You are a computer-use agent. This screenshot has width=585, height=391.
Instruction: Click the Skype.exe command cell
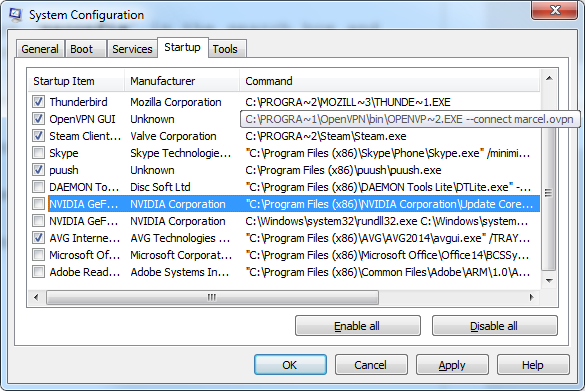pyautogui.click(x=388, y=153)
